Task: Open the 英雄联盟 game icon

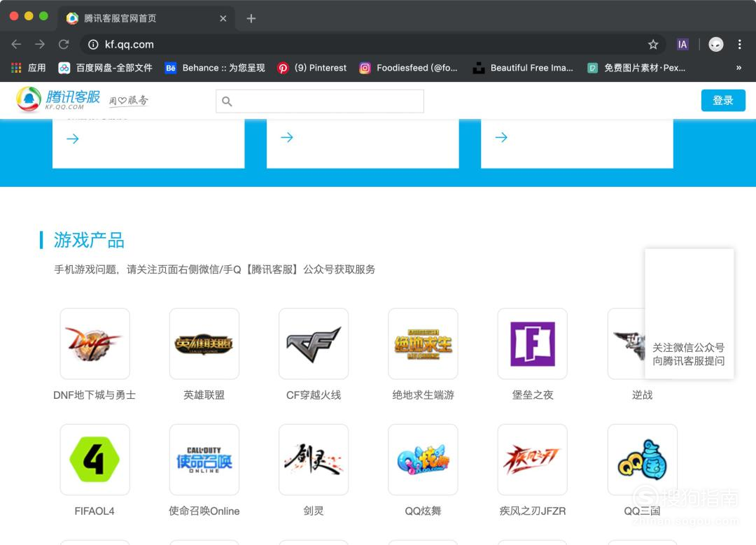Action: (204, 344)
